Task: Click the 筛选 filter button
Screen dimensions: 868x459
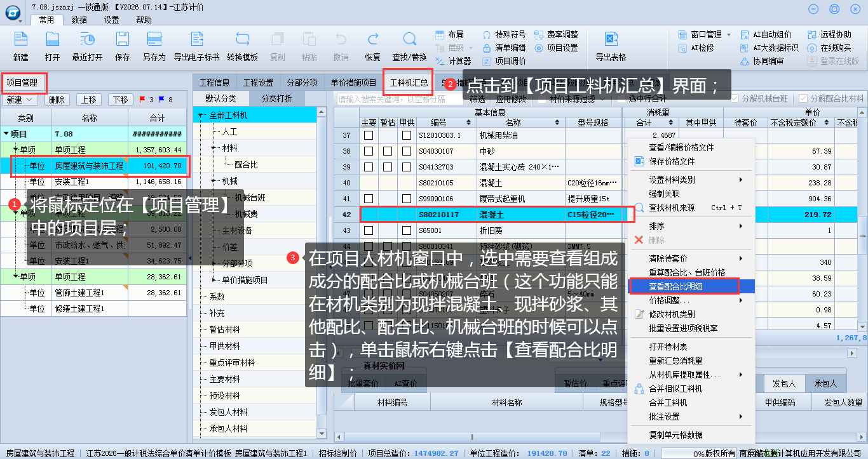Action: coord(477,99)
